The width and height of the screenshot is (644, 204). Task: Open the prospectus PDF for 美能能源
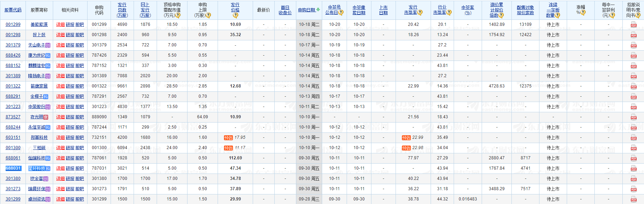coord(633,25)
